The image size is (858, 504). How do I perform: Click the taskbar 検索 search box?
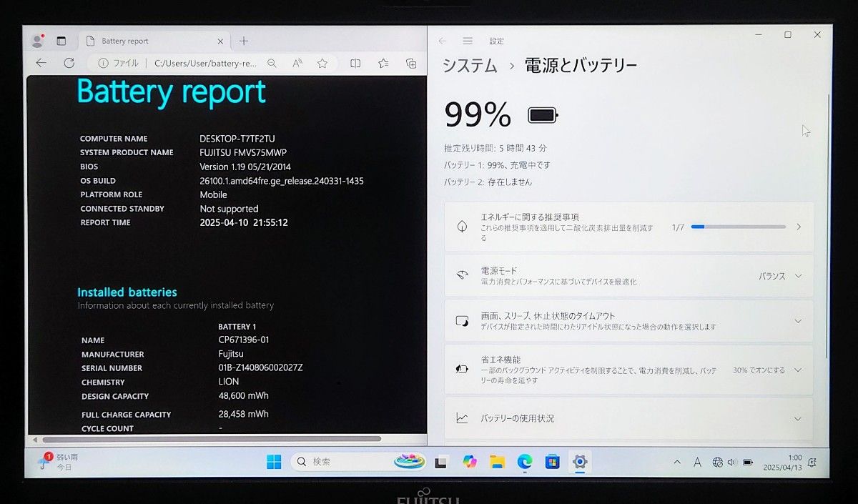tap(358, 462)
